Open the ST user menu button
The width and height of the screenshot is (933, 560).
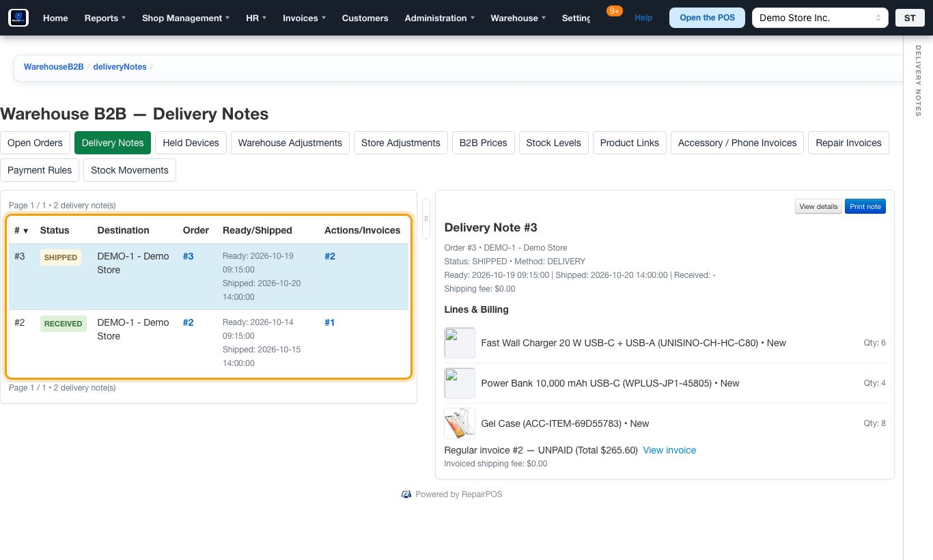click(910, 18)
